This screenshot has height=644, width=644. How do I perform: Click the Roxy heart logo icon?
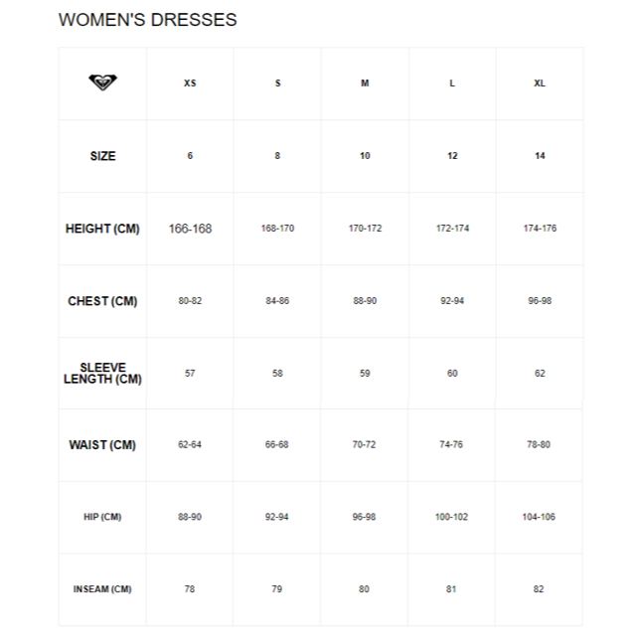click(102, 82)
